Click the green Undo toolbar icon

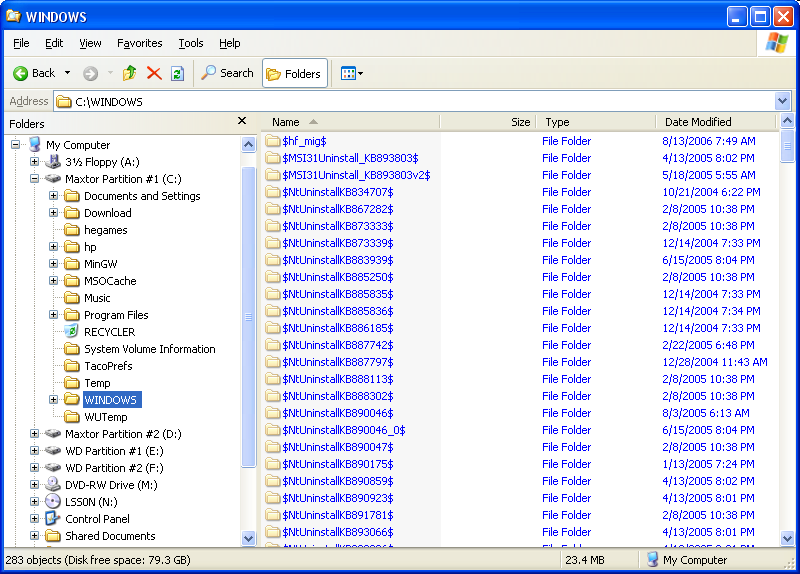pos(177,73)
